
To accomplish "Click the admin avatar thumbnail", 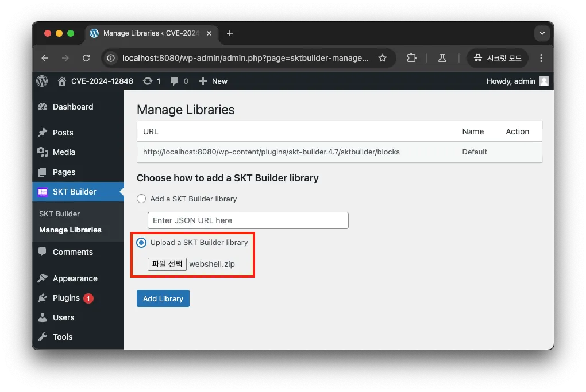I will (x=544, y=81).
